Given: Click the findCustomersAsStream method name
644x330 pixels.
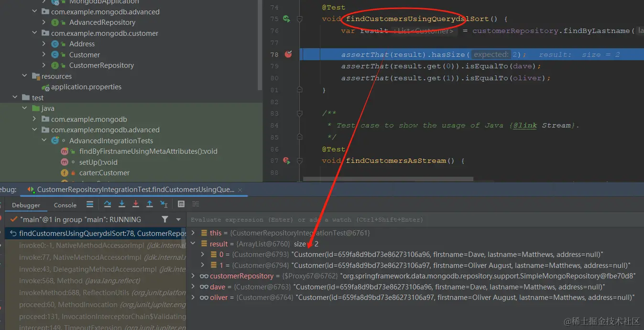Looking at the screenshot, I should click(x=397, y=161).
